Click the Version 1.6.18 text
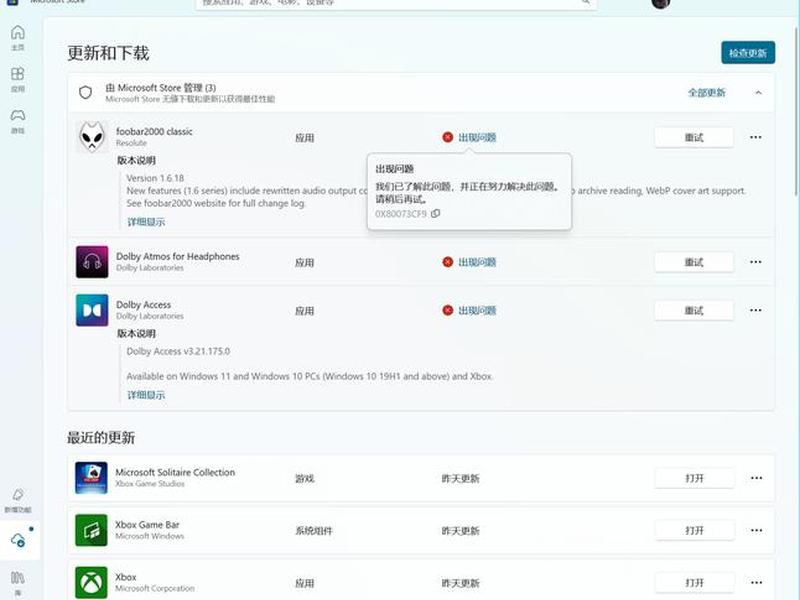Viewport: 800px width, 600px height. (x=155, y=178)
